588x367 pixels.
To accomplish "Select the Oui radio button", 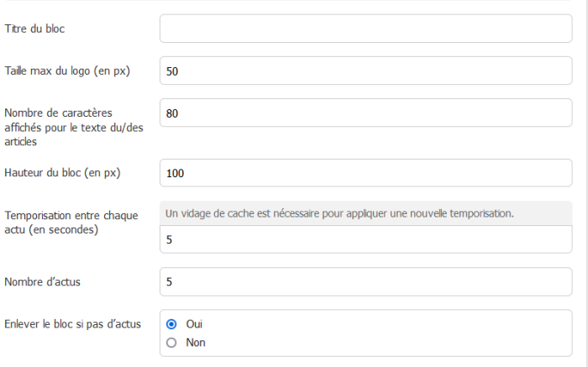I will click(171, 323).
